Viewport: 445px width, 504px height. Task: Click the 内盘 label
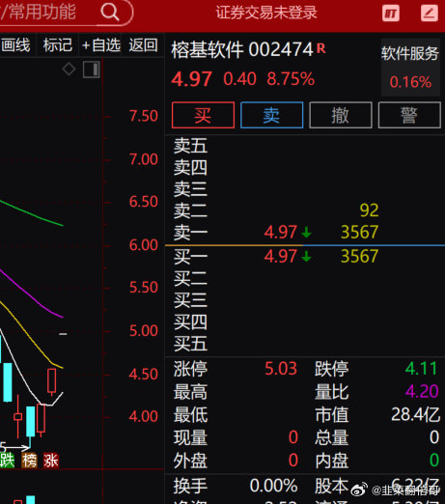332,461
